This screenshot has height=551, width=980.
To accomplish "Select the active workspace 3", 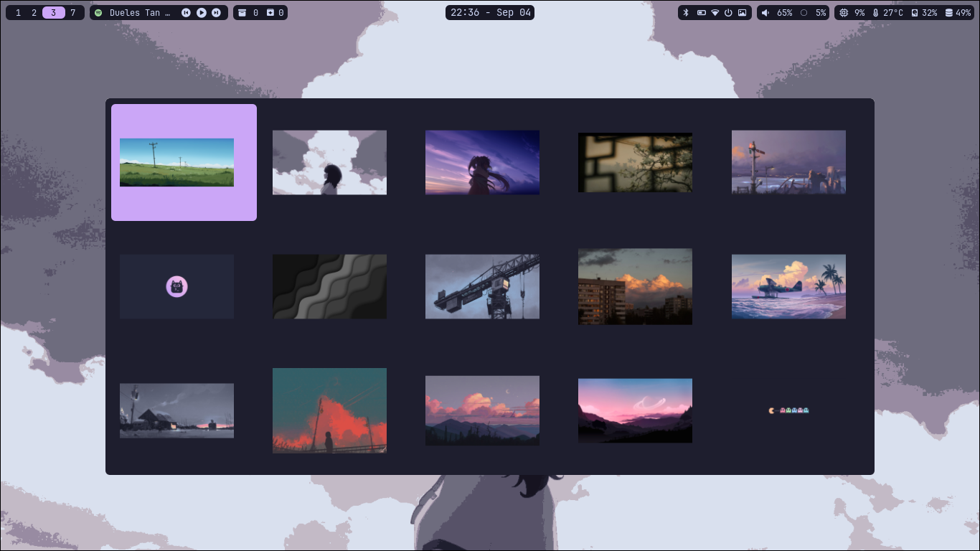I will click(x=54, y=13).
